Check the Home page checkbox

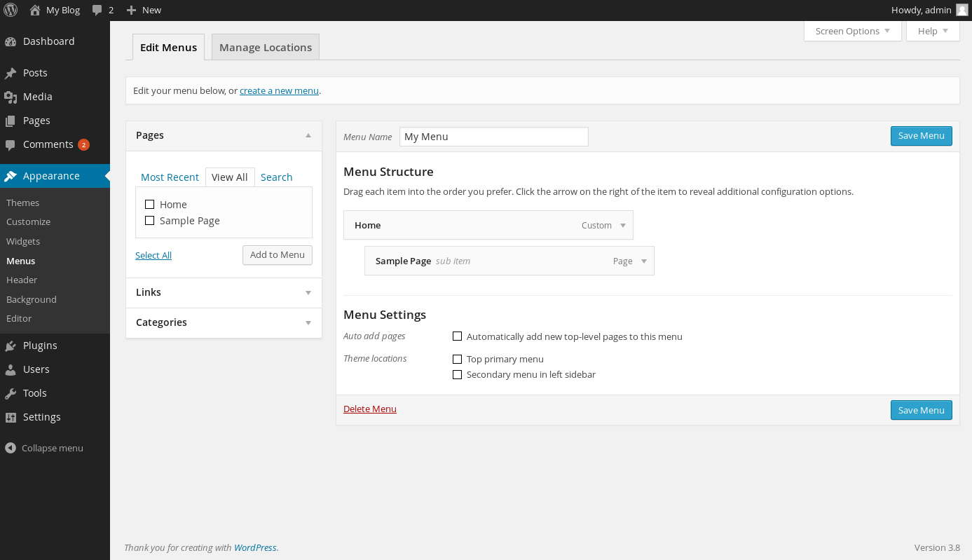click(149, 205)
